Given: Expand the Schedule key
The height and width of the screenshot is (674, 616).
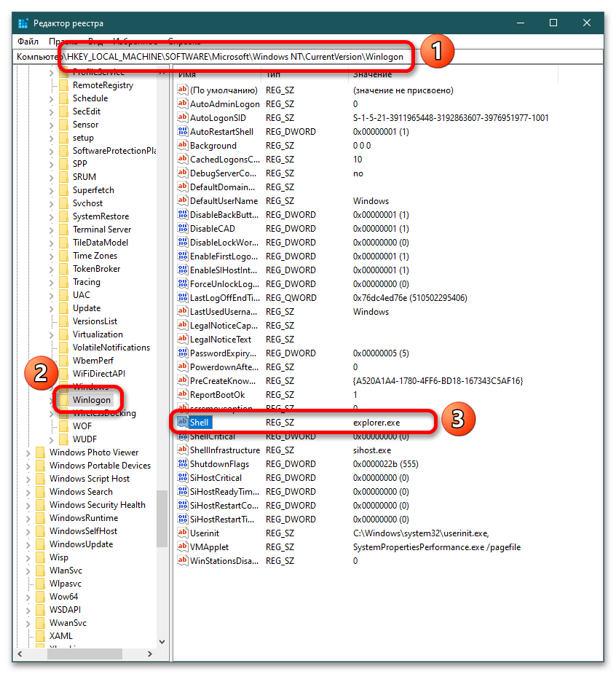Looking at the screenshot, I should [x=52, y=99].
